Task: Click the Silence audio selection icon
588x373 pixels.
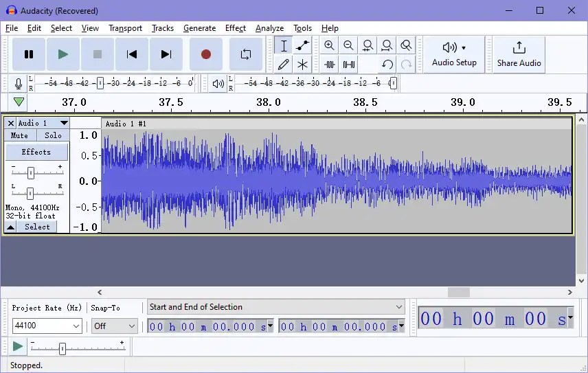Action: click(348, 65)
